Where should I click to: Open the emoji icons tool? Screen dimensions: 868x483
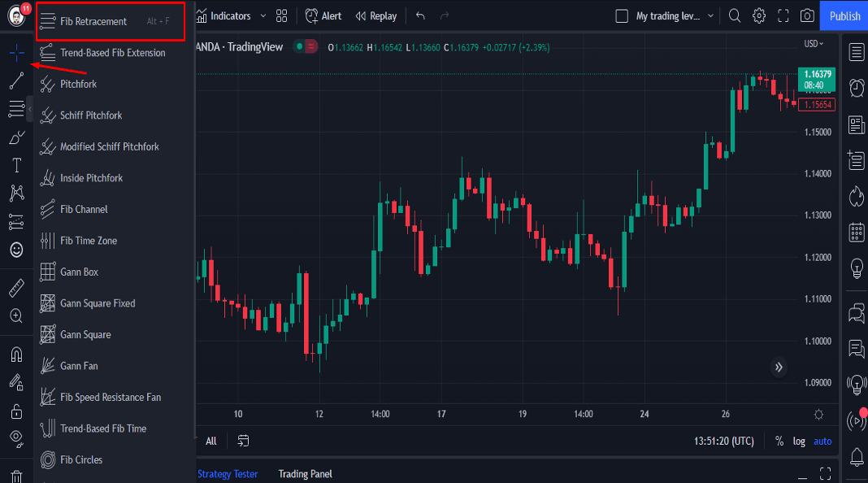pyautogui.click(x=16, y=250)
